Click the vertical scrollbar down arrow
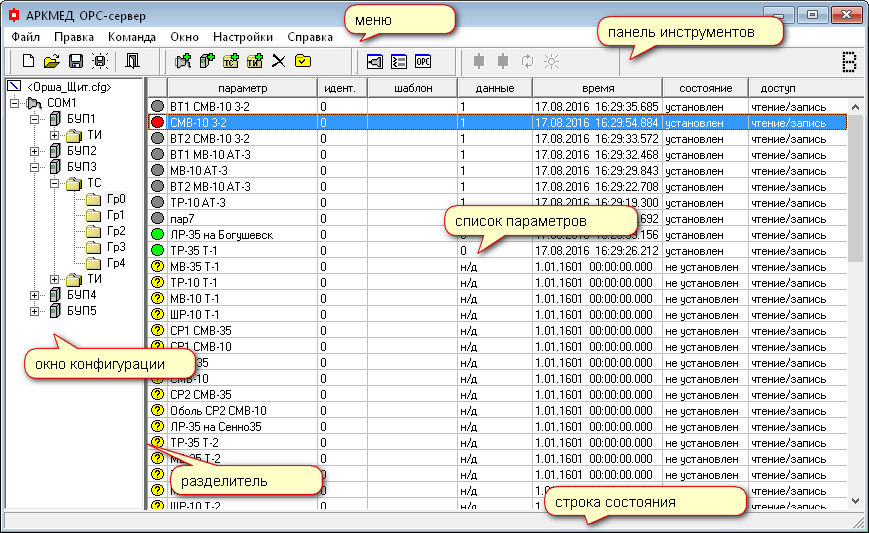This screenshot has height=533, width=869. [856, 501]
